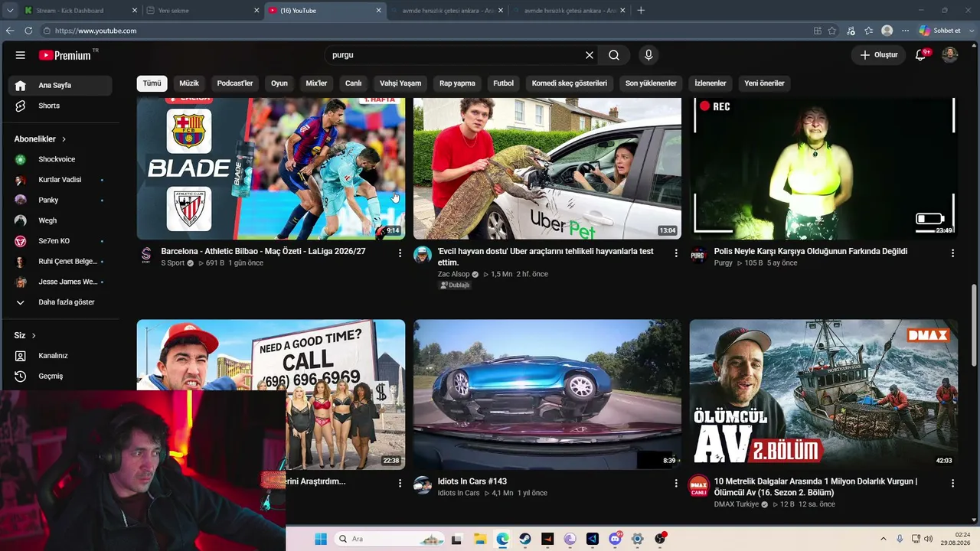Click the magnifier search button
Screen dimensions: 980x551
coord(614,55)
